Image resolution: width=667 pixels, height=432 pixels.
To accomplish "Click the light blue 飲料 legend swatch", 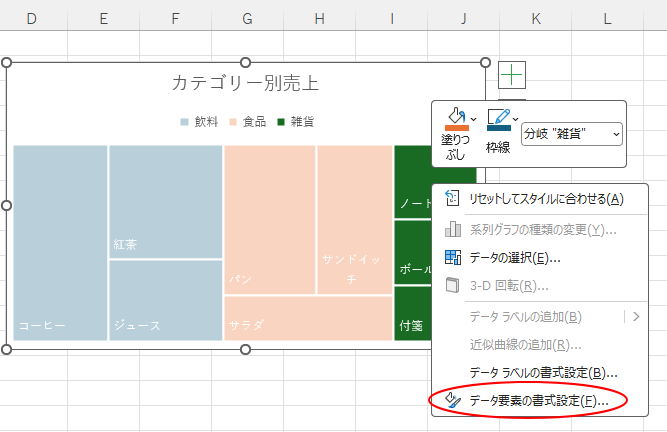I will tap(184, 122).
